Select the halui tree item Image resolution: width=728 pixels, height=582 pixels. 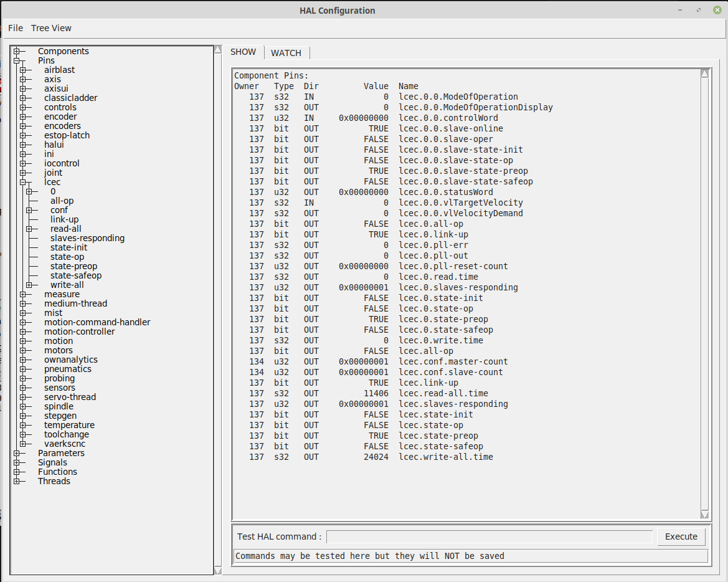click(x=54, y=145)
